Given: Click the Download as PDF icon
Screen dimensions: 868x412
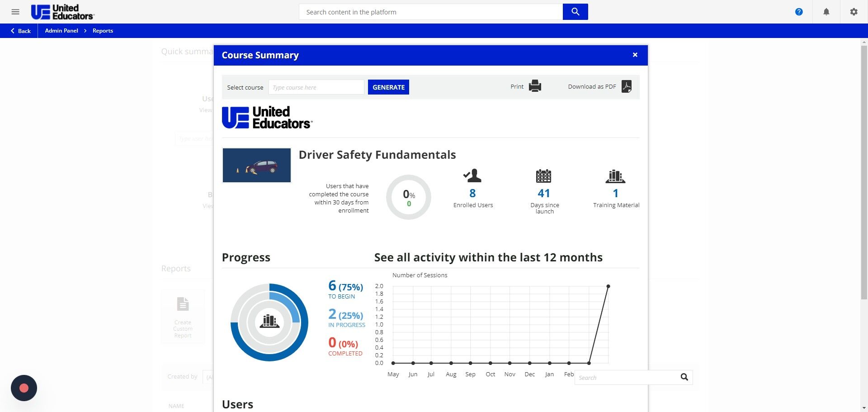Looking at the screenshot, I should click(627, 86).
